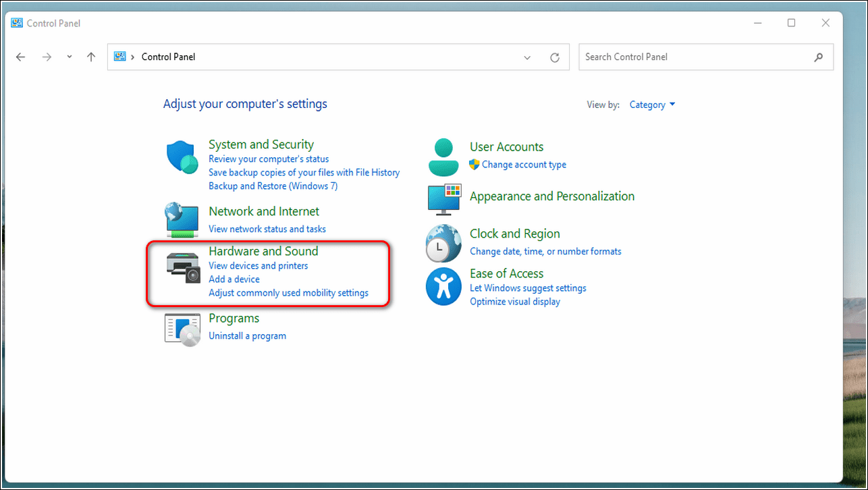Refresh the Control Panel address bar

[x=555, y=57]
